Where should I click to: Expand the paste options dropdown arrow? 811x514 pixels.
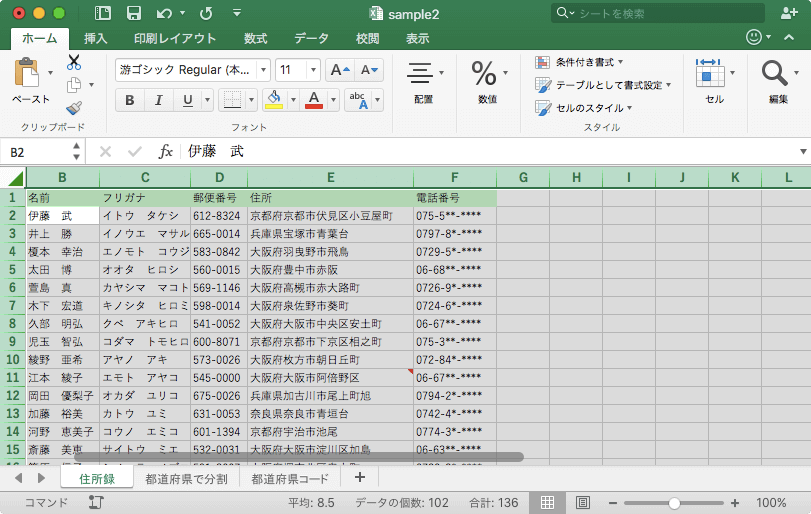click(x=50, y=72)
